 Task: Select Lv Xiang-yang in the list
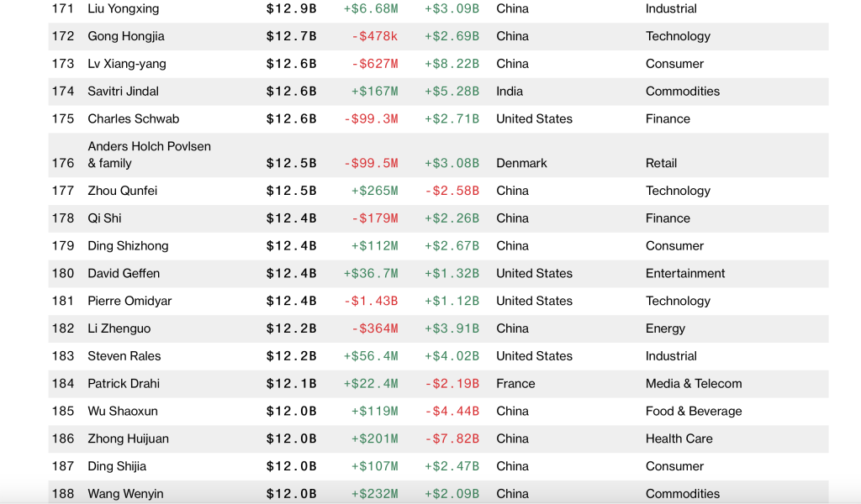click(x=127, y=64)
